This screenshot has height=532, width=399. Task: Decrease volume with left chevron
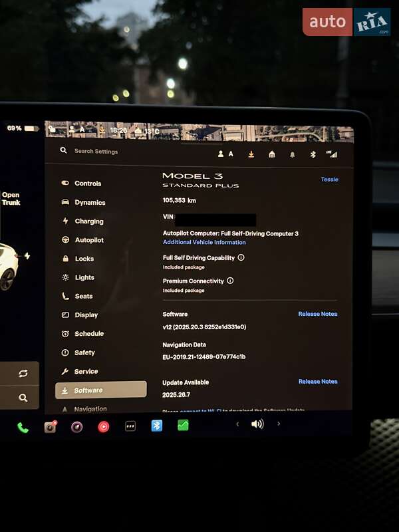click(x=237, y=424)
